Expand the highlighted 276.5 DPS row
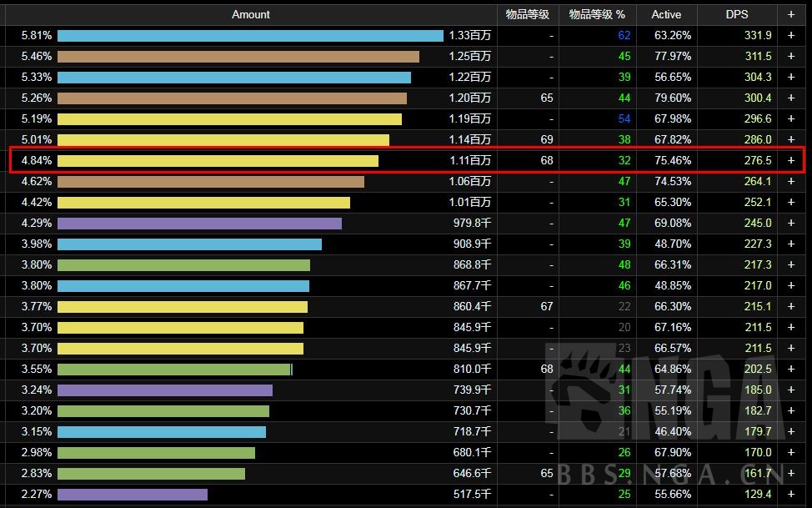Viewport: 812px width, 508px height. (791, 160)
